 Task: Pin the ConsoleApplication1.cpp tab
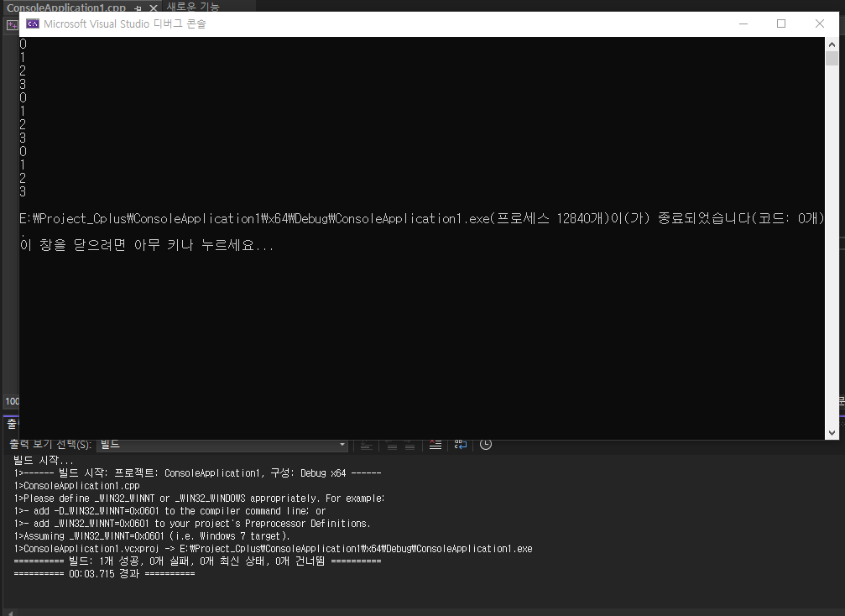[x=138, y=8]
